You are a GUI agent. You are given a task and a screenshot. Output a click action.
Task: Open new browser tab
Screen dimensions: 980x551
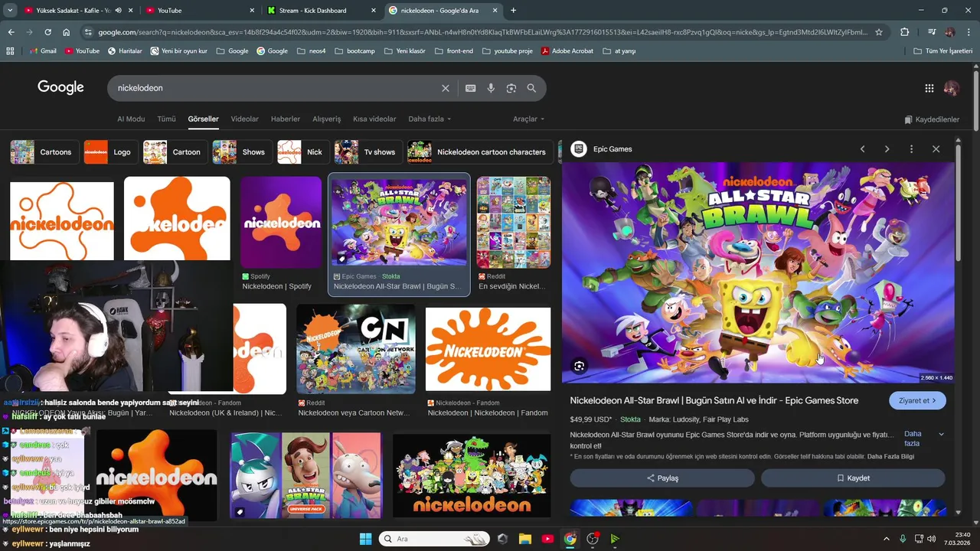point(513,11)
